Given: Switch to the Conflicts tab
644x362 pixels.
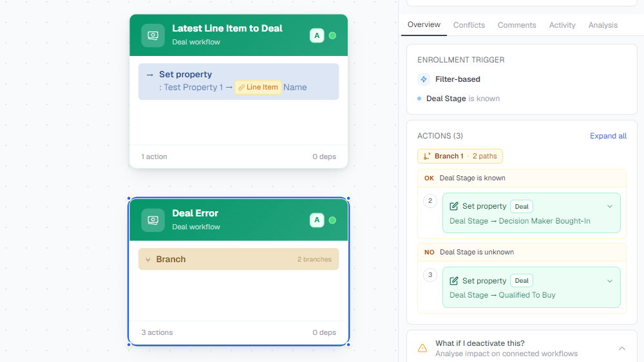Looking at the screenshot, I should click(469, 25).
